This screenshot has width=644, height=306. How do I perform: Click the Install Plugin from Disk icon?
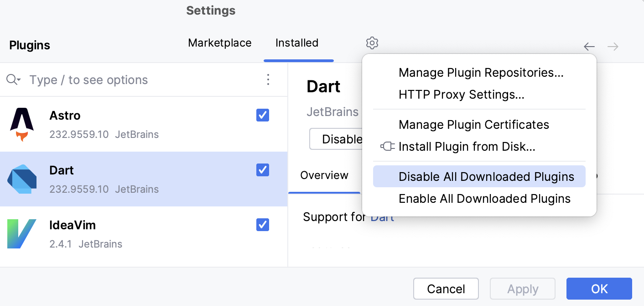[x=387, y=146]
